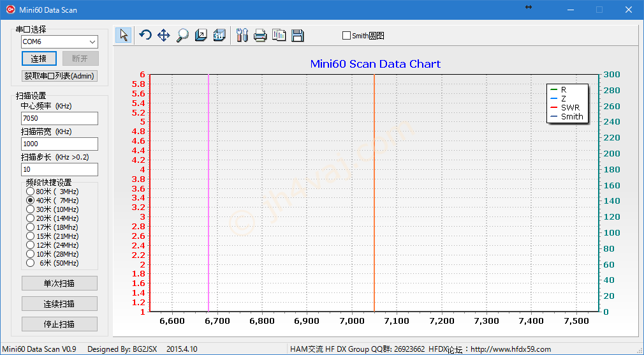
Task: Copy chart with the copy icon
Action: point(279,35)
